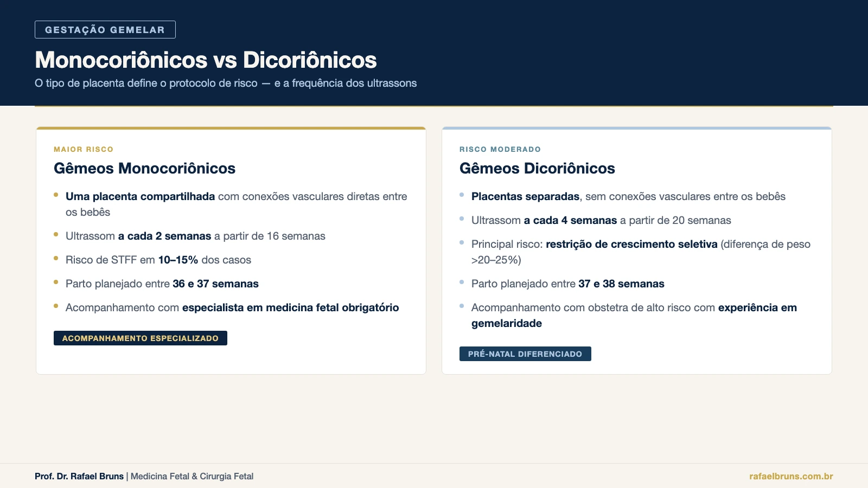Click the subtitle about placenta e protocolo de risco
This screenshot has height=488, width=868.
tap(226, 83)
